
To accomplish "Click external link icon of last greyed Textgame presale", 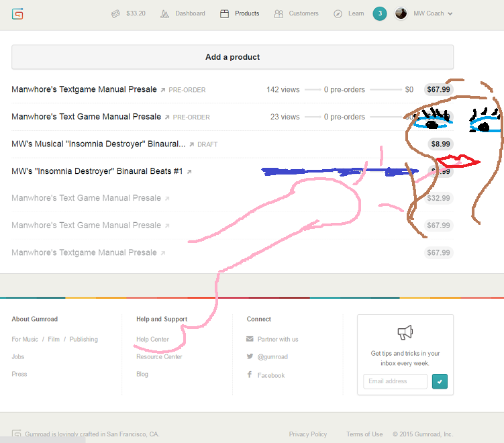I will (x=163, y=253).
